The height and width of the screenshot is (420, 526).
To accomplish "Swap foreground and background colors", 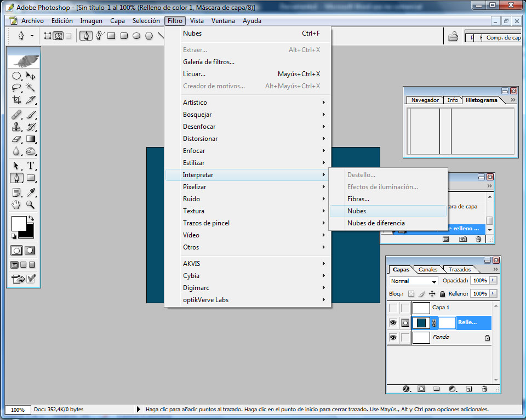I will pyautogui.click(x=31, y=218).
